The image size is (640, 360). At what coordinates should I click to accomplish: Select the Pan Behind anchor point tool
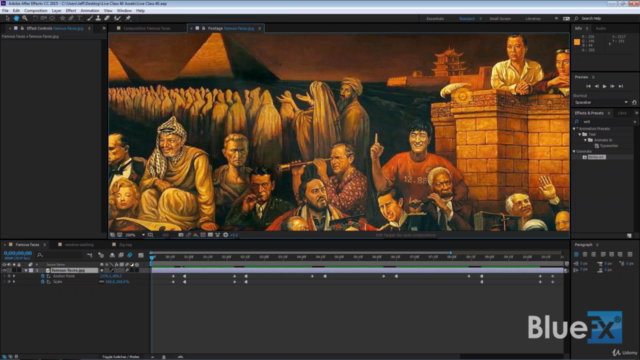pyautogui.click(x=52, y=18)
